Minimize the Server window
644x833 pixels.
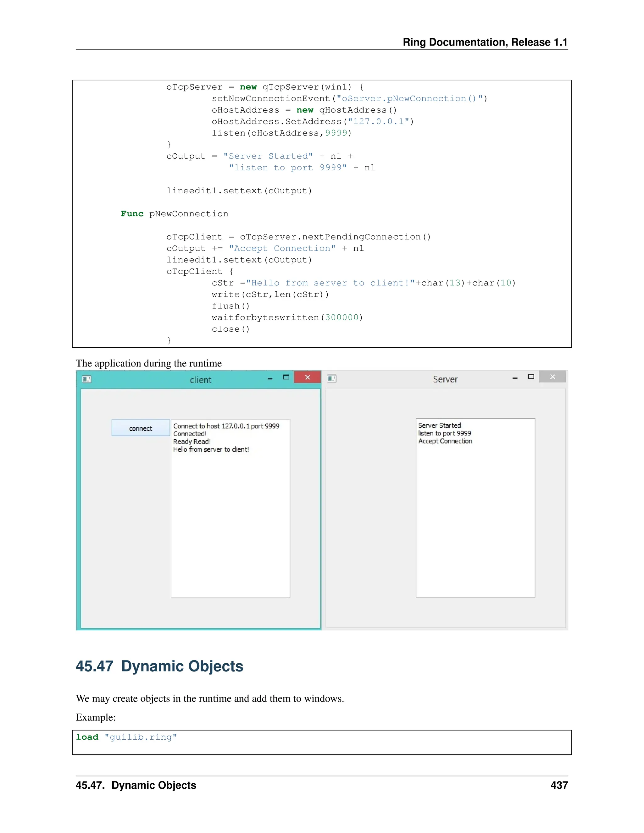515,378
